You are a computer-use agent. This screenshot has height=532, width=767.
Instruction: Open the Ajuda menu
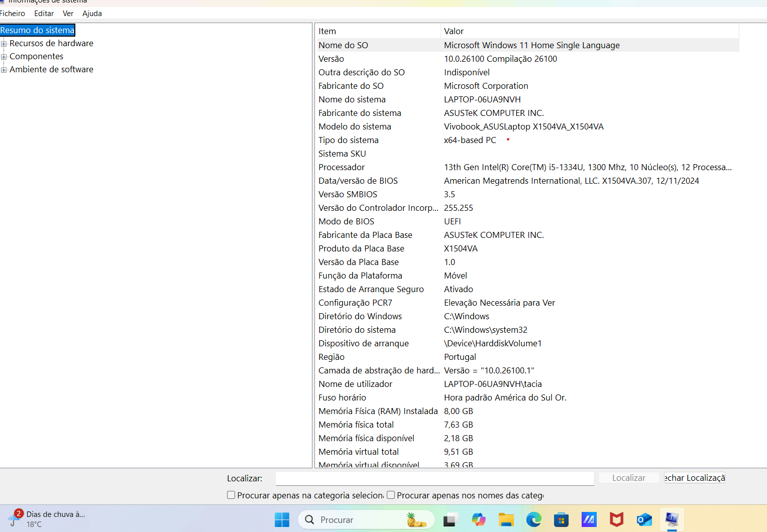point(92,14)
